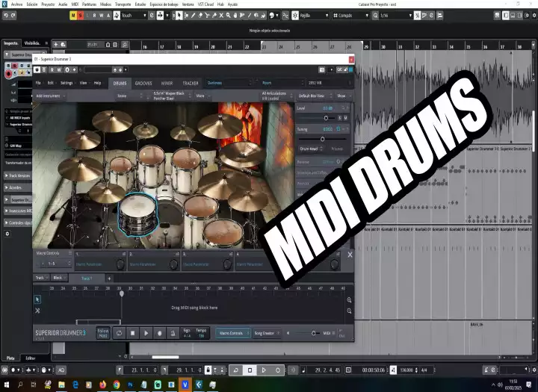Open the Windows Start menu
The width and height of the screenshot is (538, 392).
tap(6, 385)
